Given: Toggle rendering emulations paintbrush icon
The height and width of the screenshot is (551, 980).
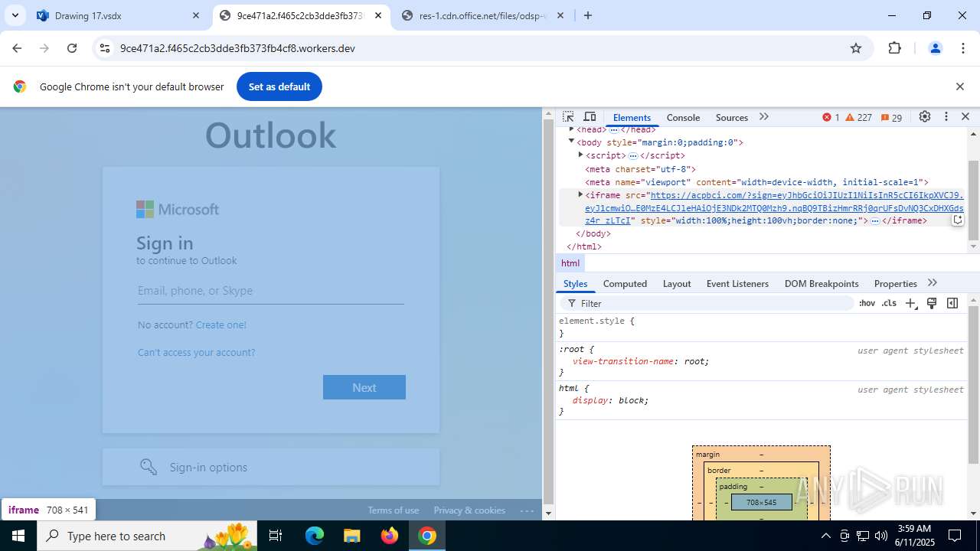Looking at the screenshot, I should pos(932,303).
